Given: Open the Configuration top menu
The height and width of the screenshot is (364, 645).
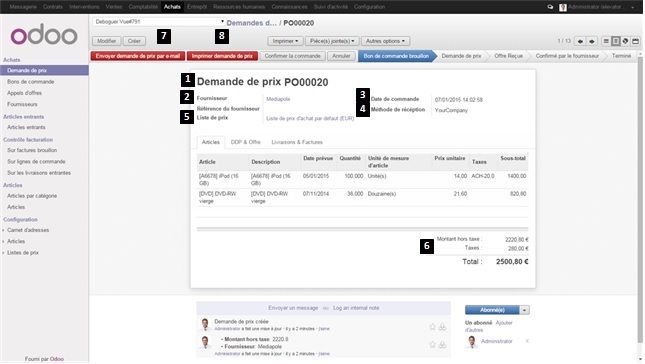Looking at the screenshot, I should pos(369,7).
